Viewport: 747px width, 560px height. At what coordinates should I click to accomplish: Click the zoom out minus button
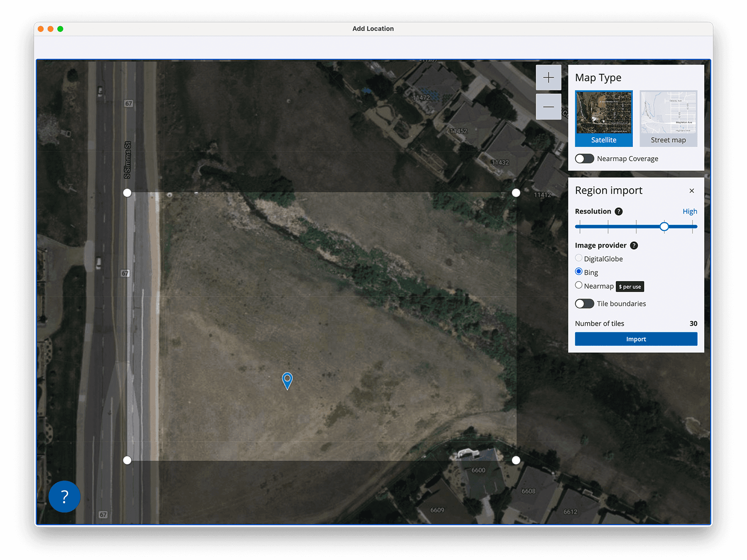(x=548, y=107)
